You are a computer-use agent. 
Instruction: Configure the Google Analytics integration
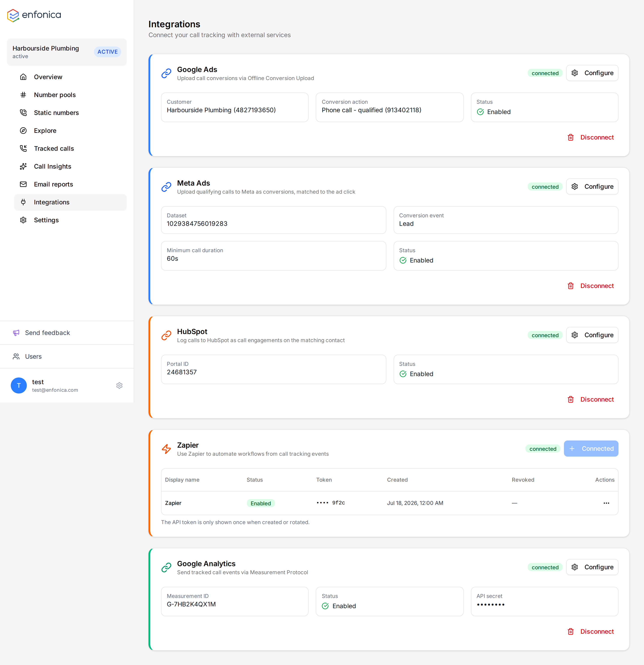592,567
